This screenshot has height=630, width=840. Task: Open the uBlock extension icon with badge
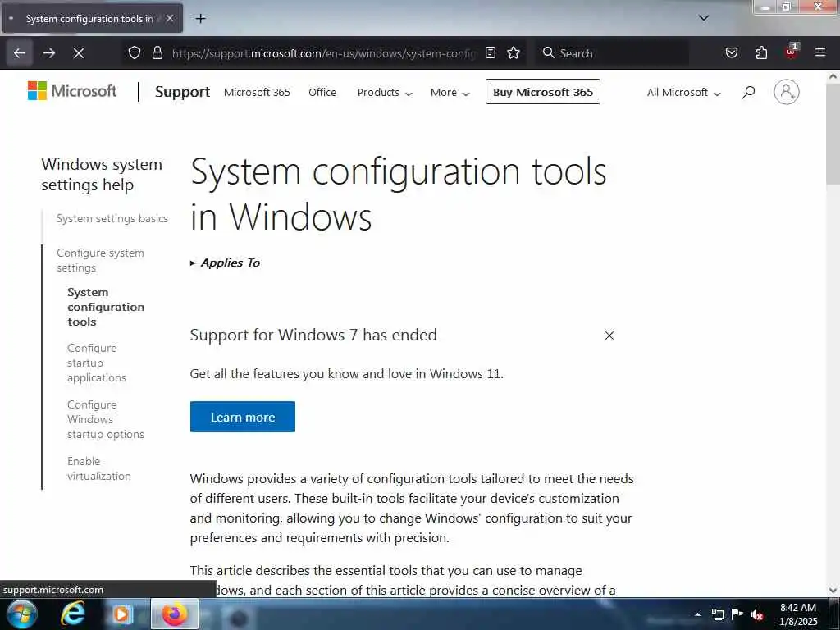pyautogui.click(x=792, y=52)
